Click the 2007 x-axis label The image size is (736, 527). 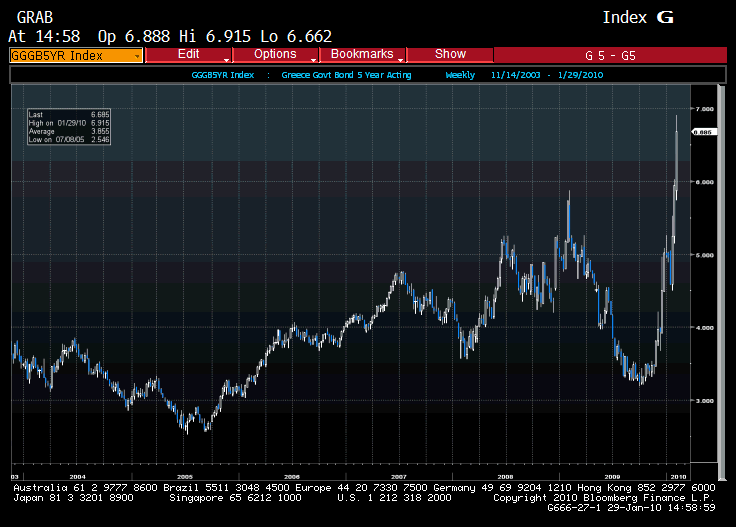click(x=399, y=477)
